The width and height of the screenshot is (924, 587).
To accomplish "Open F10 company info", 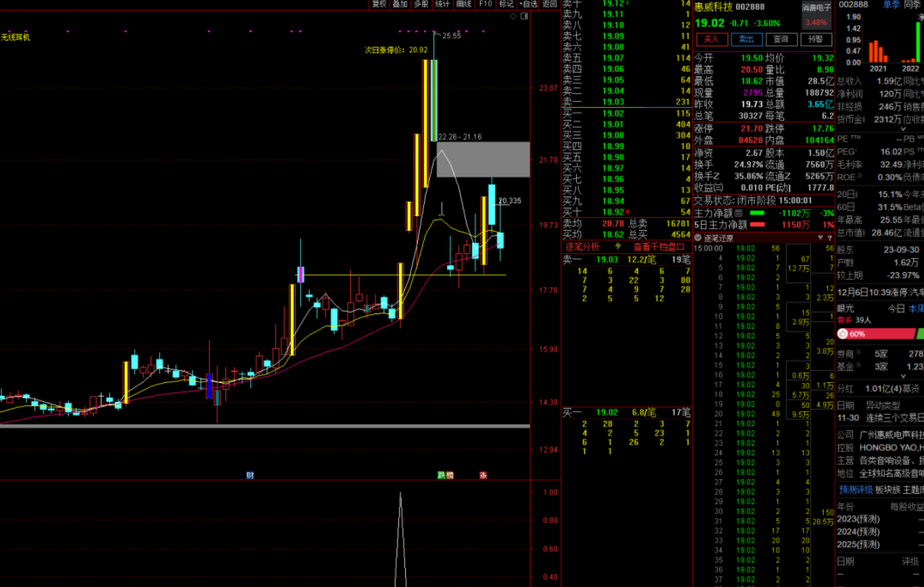I will (x=485, y=4).
